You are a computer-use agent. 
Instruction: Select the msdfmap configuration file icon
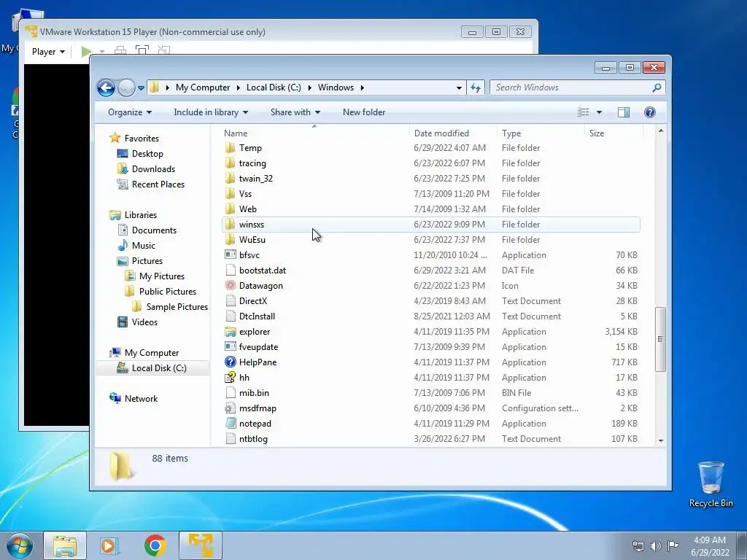pyautogui.click(x=230, y=408)
